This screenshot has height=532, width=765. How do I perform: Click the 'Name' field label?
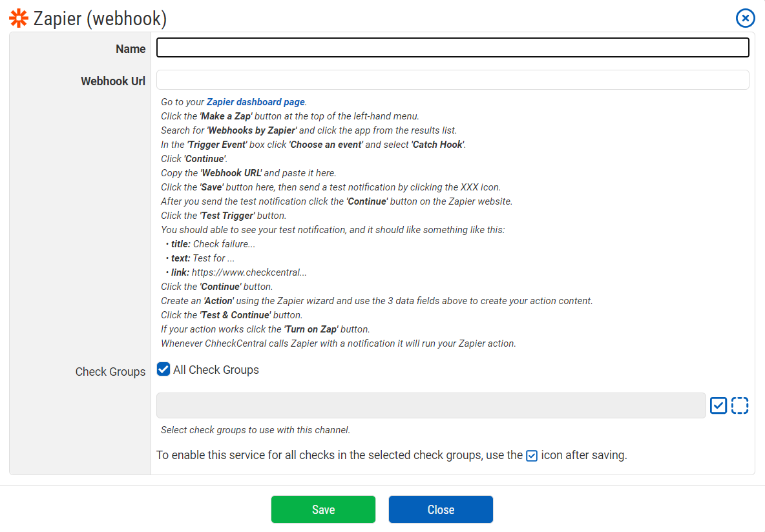click(x=131, y=49)
